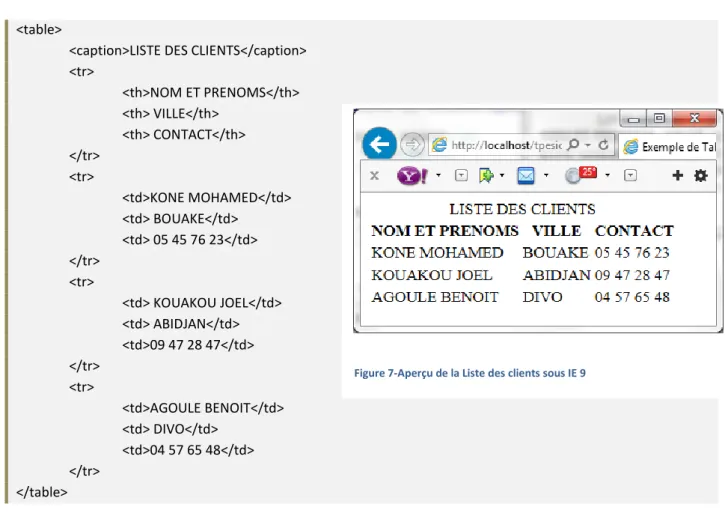
Task: Click the 'CONTACT' column header in browser
Action: (634, 231)
